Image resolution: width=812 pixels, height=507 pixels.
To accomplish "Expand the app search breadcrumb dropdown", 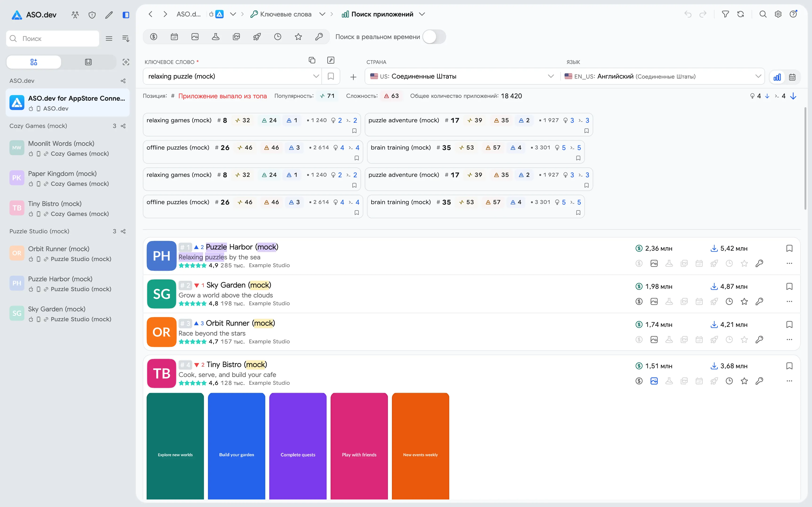I will [422, 14].
